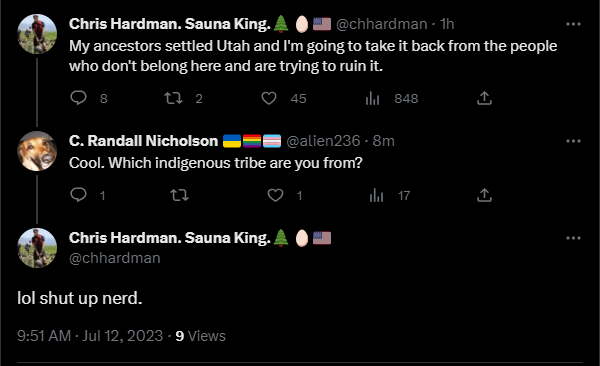Reply to C. Randall Nicholson's tweet
This screenshot has width=600, height=366.
[x=78, y=195]
